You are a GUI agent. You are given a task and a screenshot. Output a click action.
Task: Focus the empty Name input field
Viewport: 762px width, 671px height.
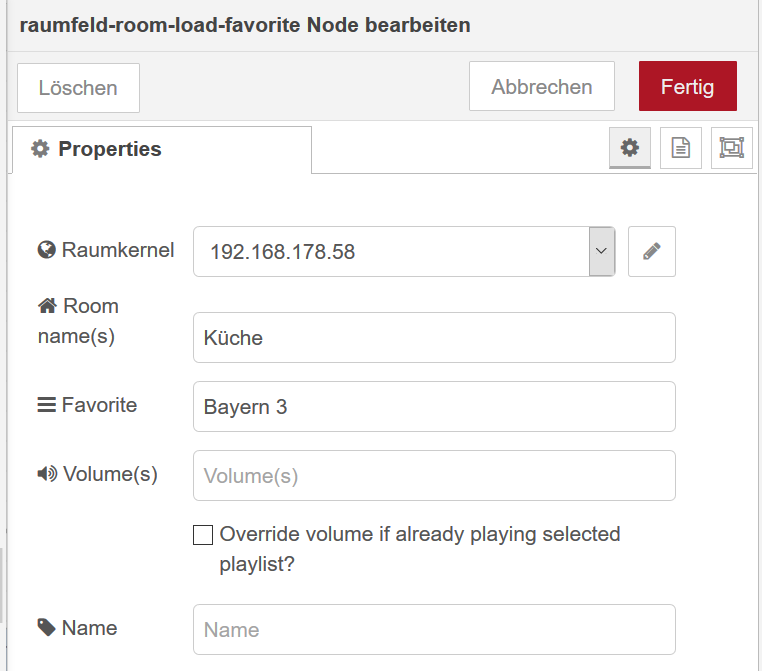click(x=434, y=629)
